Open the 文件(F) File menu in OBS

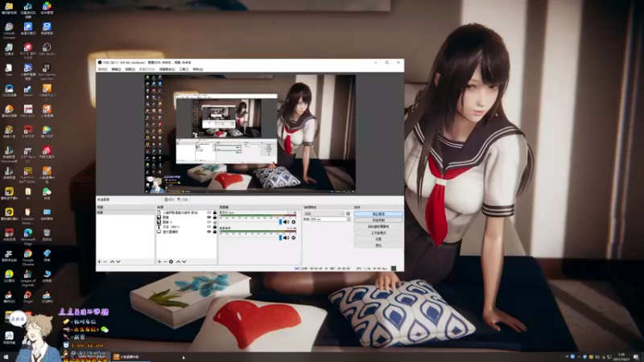coord(103,69)
